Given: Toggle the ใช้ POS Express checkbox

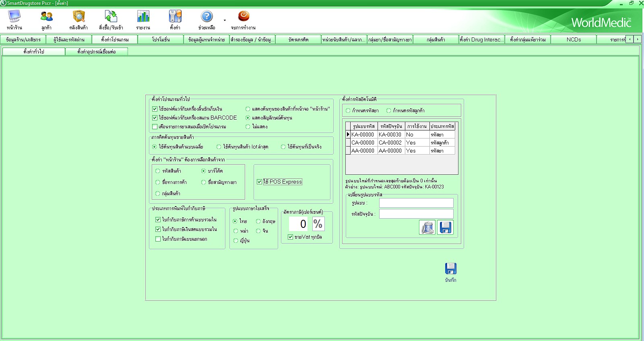Looking at the screenshot, I should point(260,182).
